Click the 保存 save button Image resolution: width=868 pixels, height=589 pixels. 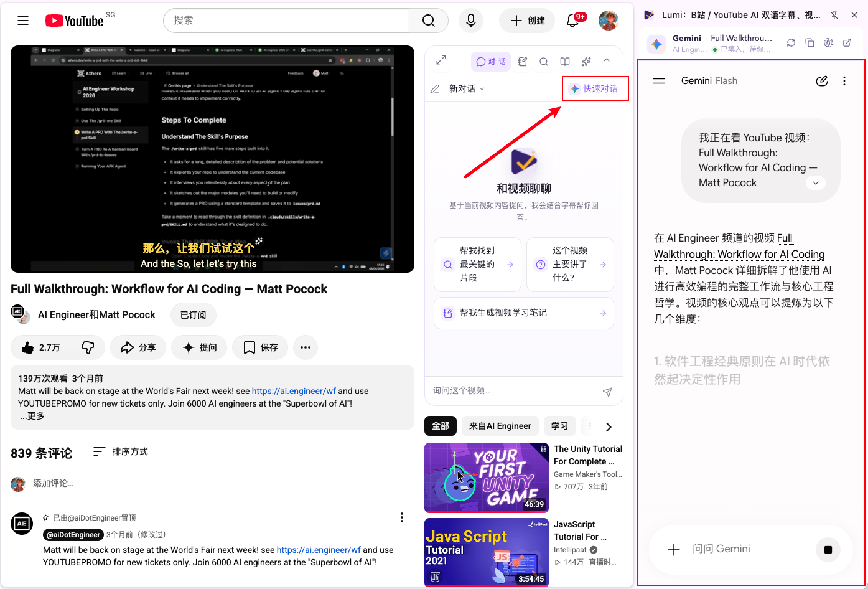(260, 347)
